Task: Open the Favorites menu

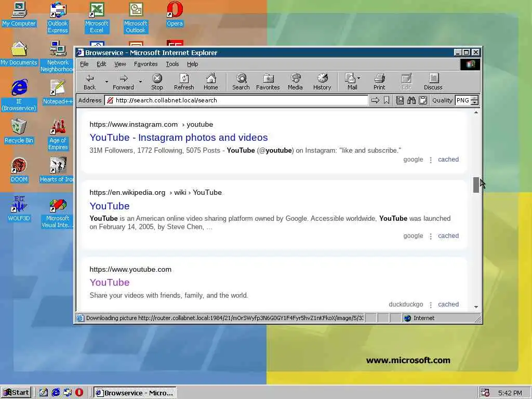Action: coord(146,64)
